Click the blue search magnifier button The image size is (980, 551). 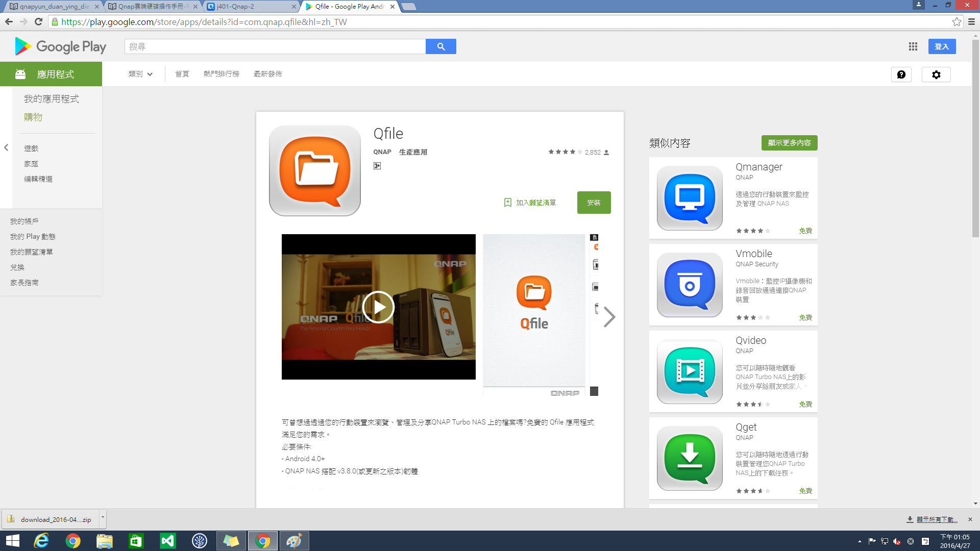[440, 46]
